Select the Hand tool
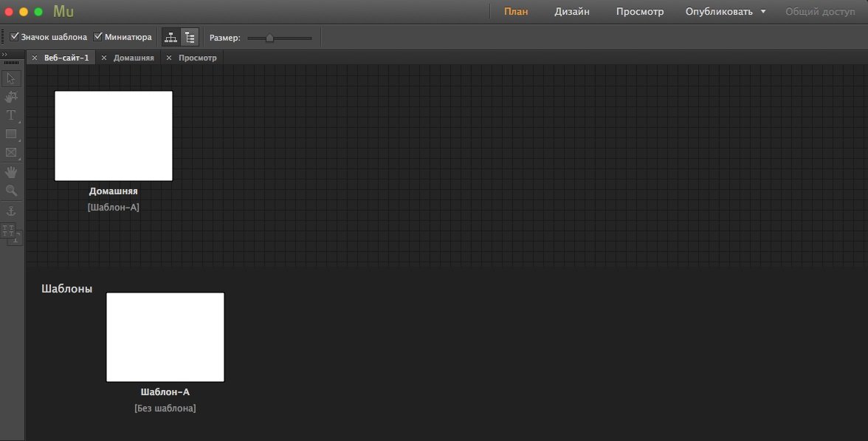The width and height of the screenshot is (868, 441). [x=11, y=172]
